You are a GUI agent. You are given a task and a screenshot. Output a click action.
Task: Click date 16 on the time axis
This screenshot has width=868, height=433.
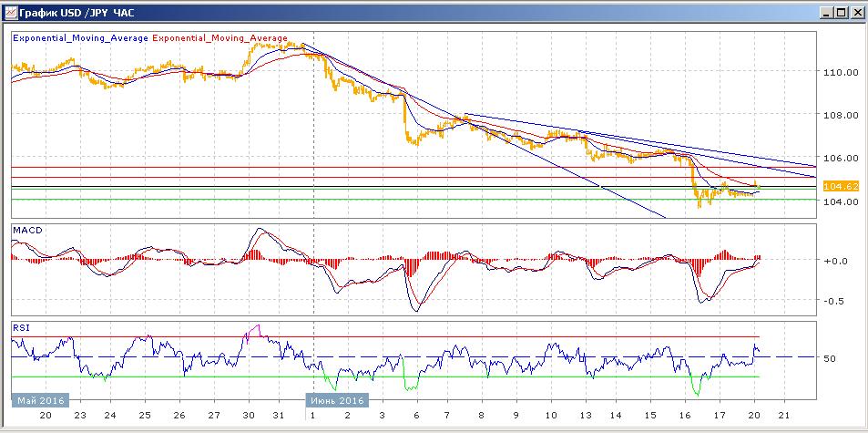[685, 415]
